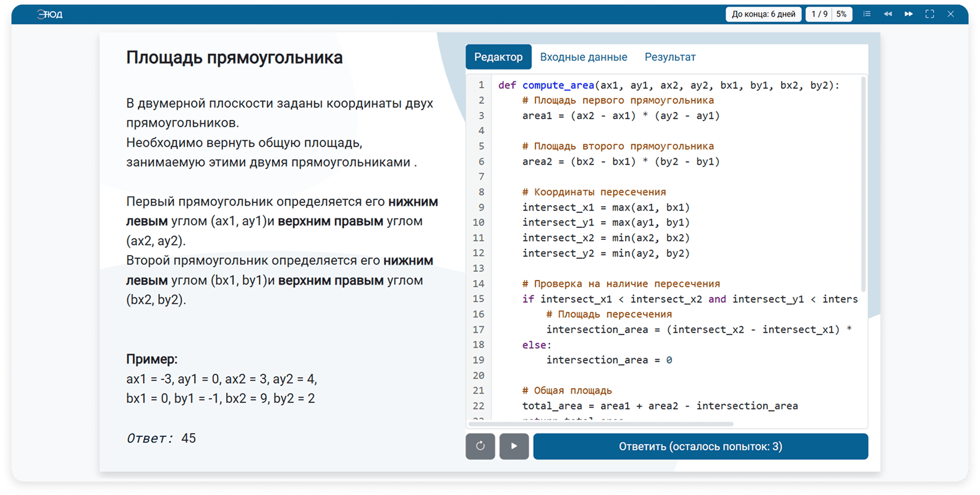980x495 pixels.
Task: Click the editor's vertical scrollbar
Action: [863, 182]
